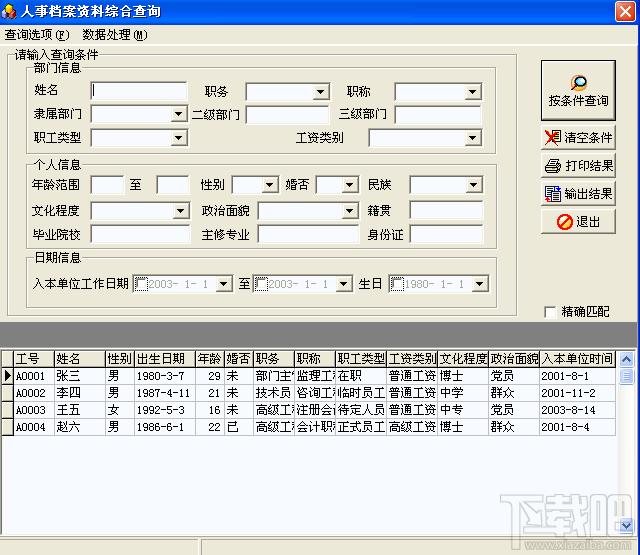Image resolution: width=640 pixels, height=555 pixels.
Task: Expand the 民族 dropdown
Action: [x=473, y=185]
